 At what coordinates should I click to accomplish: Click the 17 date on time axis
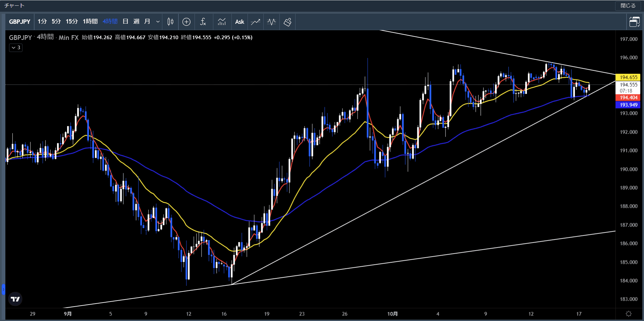(x=579, y=314)
